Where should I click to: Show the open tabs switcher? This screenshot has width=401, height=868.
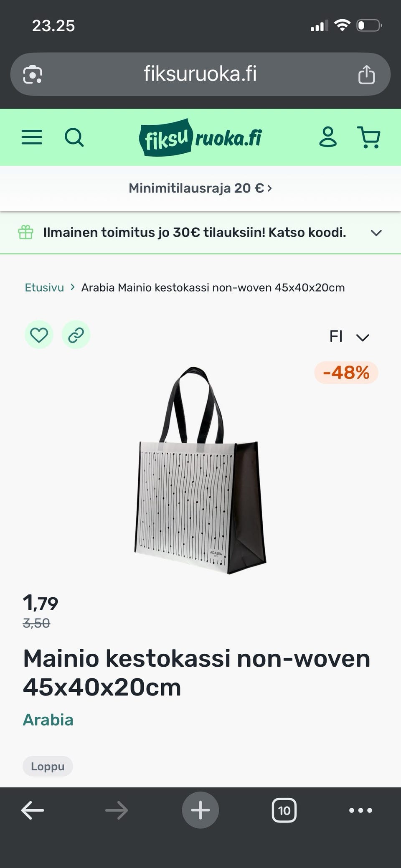(x=284, y=811)
